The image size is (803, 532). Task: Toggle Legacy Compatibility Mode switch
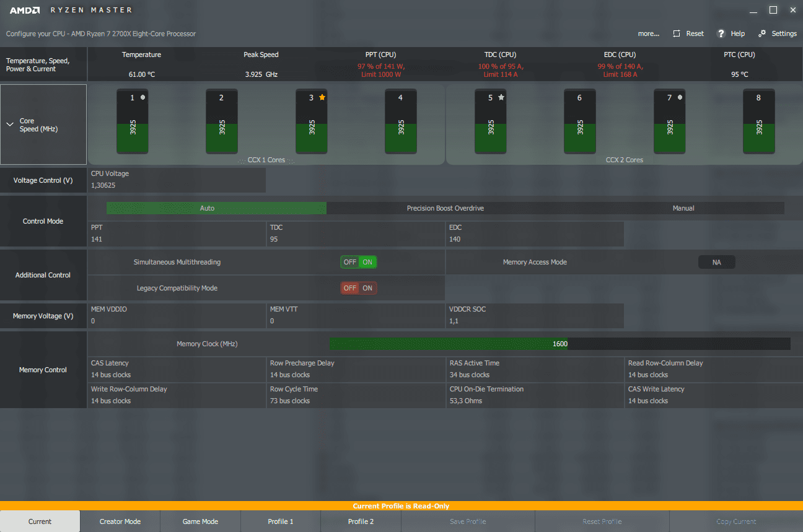(359, 288)
